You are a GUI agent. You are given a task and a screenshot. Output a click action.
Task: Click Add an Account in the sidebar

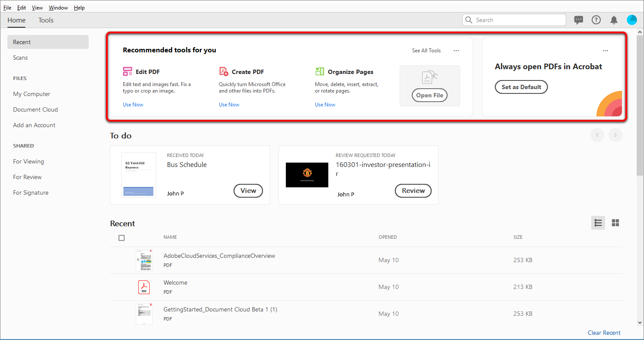pos(34,125)
